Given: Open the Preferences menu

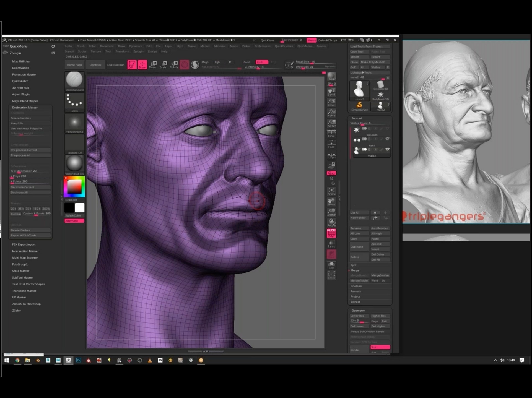Looking at the screenshot, I should coord(262,46).
